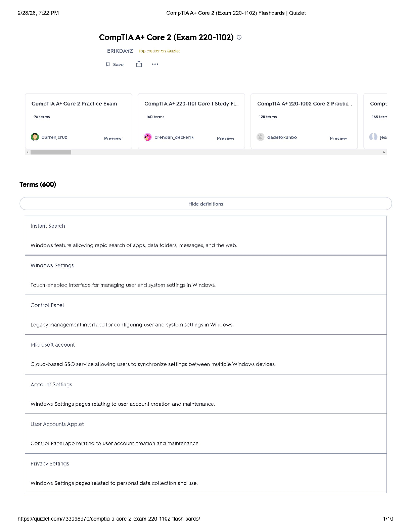
Task: Select the Microsoft account term
Action: [x=53, y=345]
